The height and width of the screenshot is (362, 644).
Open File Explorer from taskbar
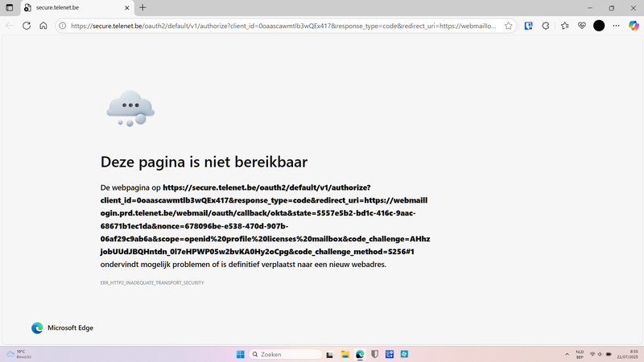point(345,354)
